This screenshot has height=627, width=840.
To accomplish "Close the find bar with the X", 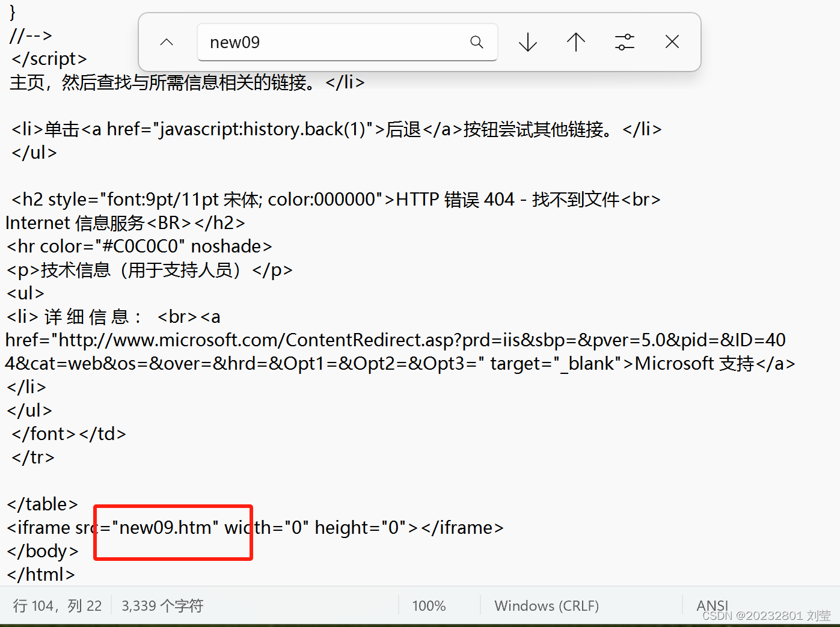I will click(672, 41).
